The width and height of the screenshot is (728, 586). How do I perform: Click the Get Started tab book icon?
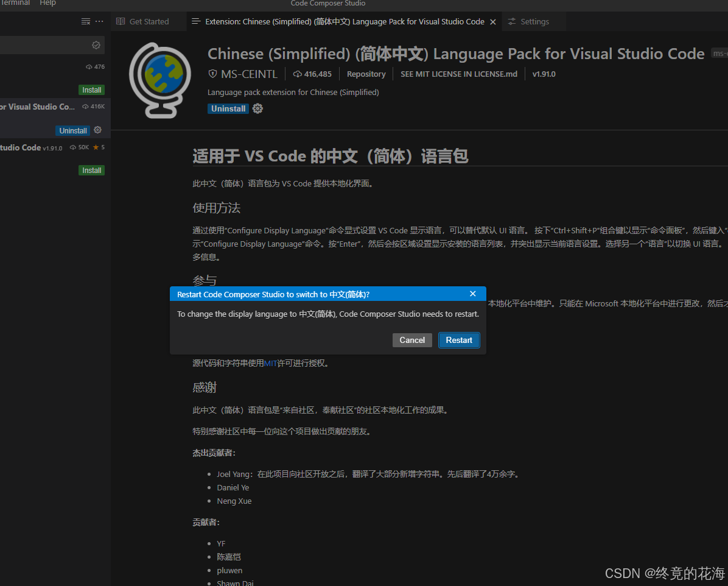121,21
